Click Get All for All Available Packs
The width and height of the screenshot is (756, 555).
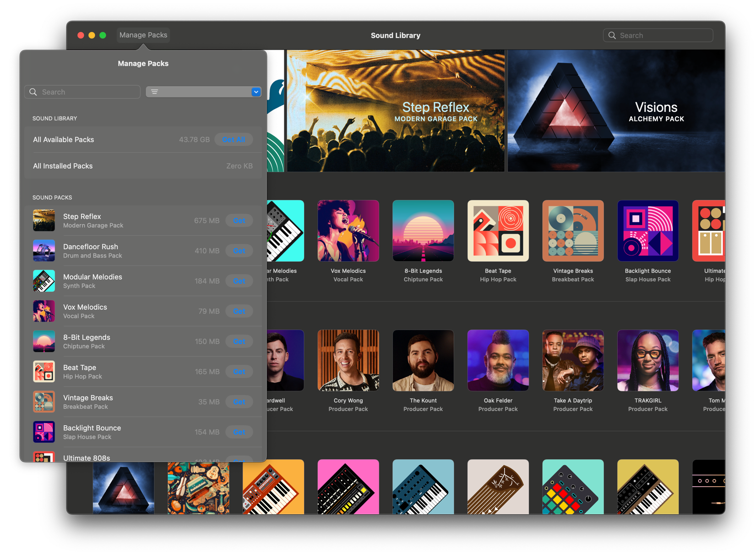coord(234,139)
